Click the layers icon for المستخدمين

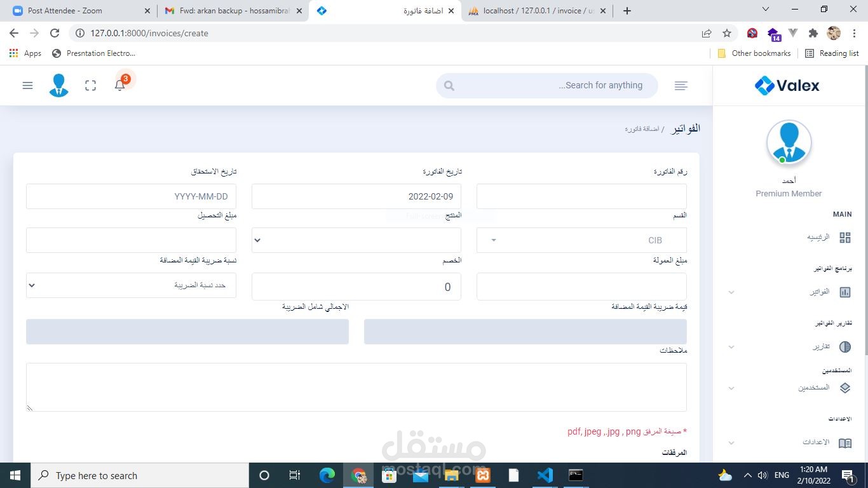point(845,388)
